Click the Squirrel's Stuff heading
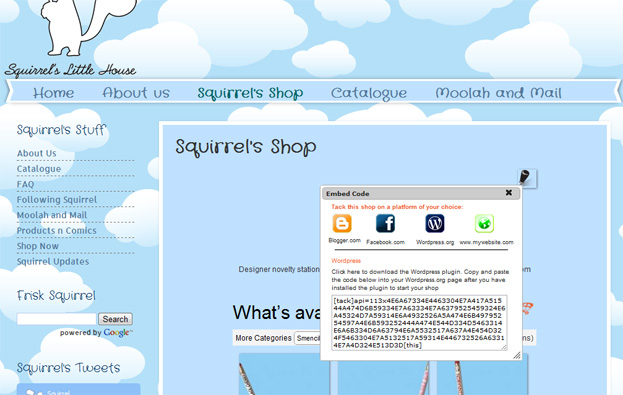Viewport: 623px width, 395px height. 61,130
